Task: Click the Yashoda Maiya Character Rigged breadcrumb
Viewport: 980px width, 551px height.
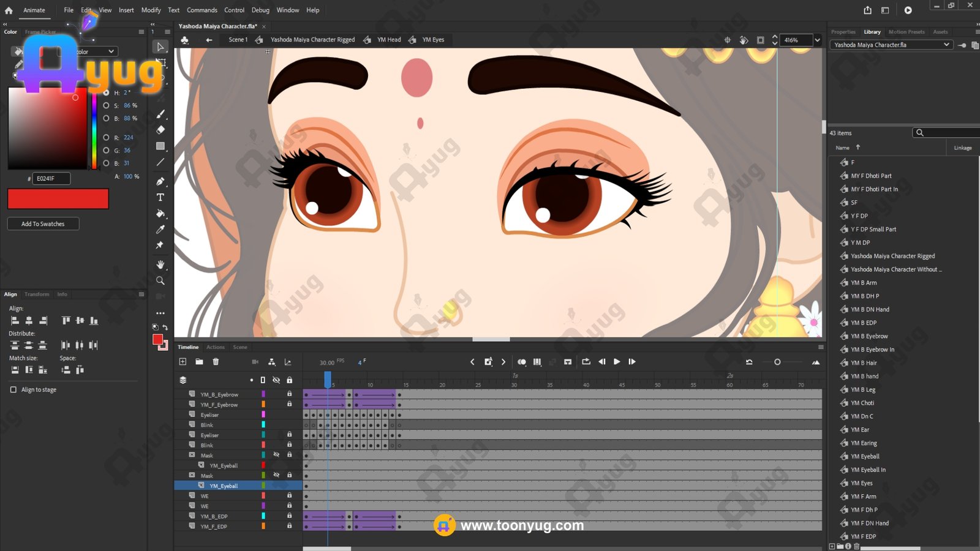Action: coord(312,40)
